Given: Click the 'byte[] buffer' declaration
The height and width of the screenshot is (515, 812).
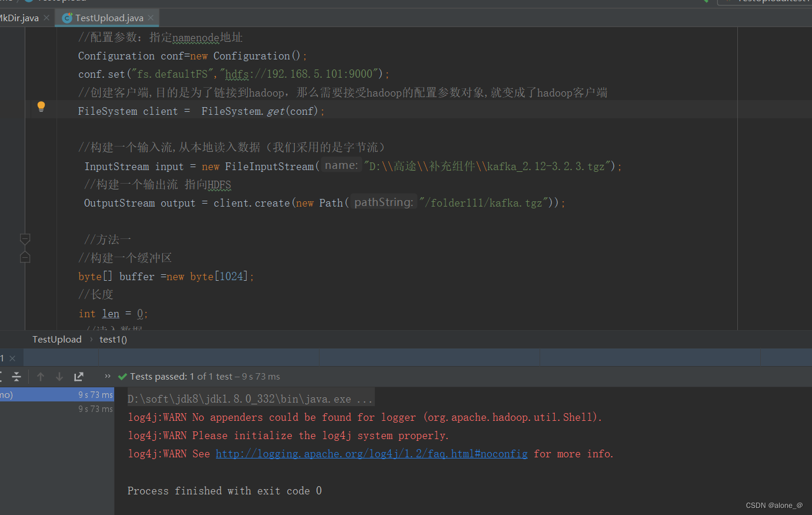Looking at the screenshot, I should click(117, 277).
